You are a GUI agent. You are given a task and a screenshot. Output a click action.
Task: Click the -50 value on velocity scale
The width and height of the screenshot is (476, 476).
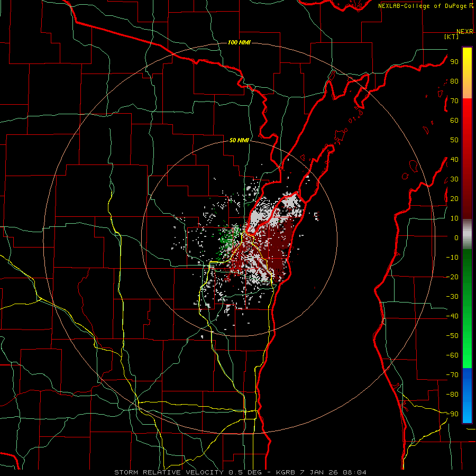(x=452, y=336)
